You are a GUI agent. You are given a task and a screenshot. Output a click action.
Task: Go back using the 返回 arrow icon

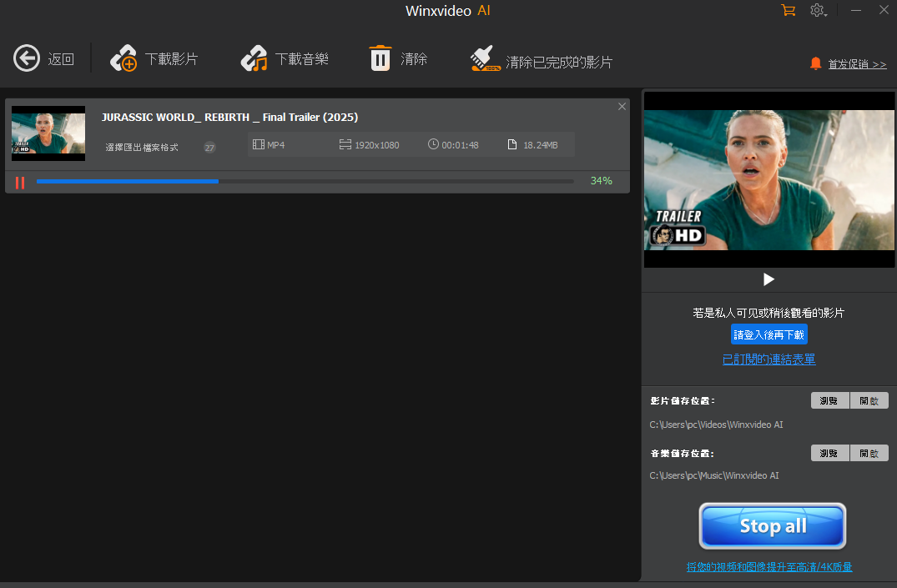[27, 58]
